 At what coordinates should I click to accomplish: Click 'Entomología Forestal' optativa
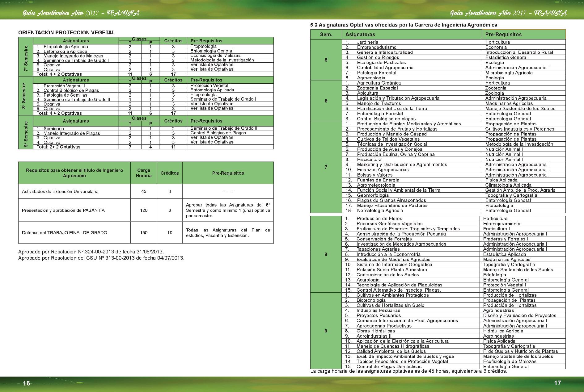(379, 114)
